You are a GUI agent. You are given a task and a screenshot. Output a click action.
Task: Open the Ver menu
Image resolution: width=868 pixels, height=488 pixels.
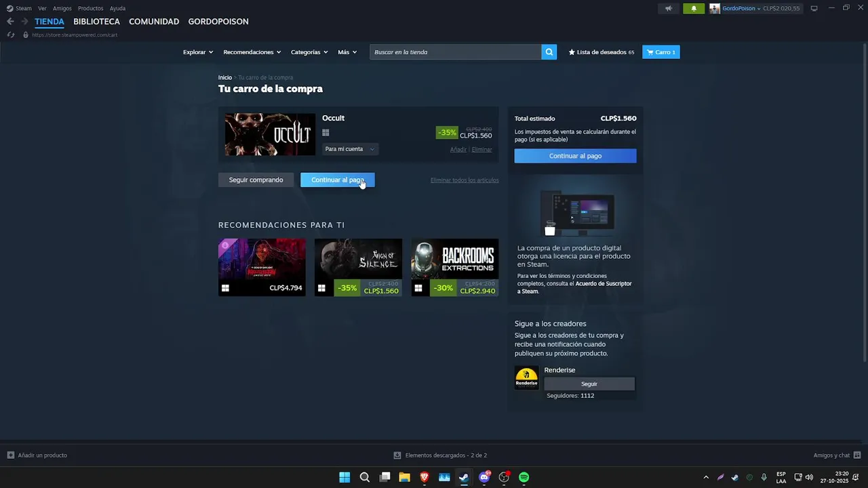[x=42, y=8]
